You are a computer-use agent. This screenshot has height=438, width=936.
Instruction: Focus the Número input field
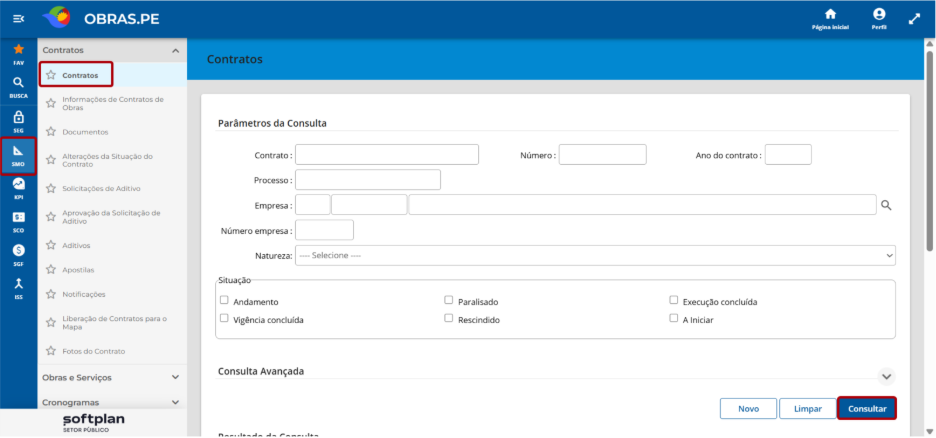pyautogui.click(x=602, y=155)
